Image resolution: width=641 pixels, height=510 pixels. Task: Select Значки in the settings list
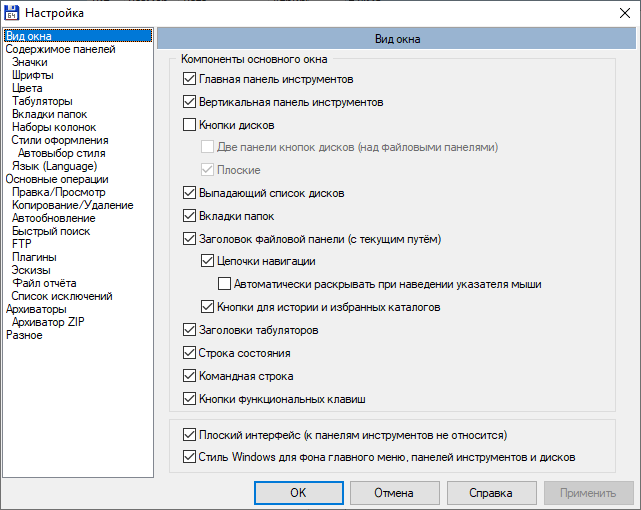coord(30,62)
